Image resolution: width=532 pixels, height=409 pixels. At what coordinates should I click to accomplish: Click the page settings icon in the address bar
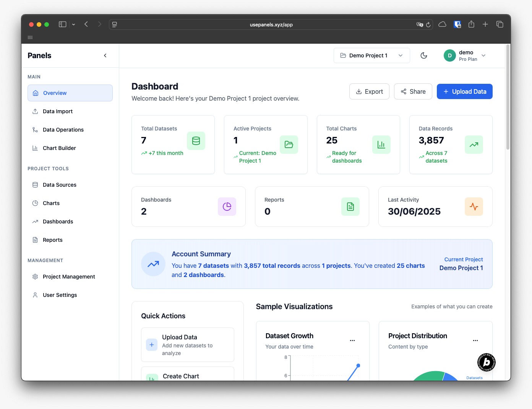pyautogui.click(x=114, y=24)
